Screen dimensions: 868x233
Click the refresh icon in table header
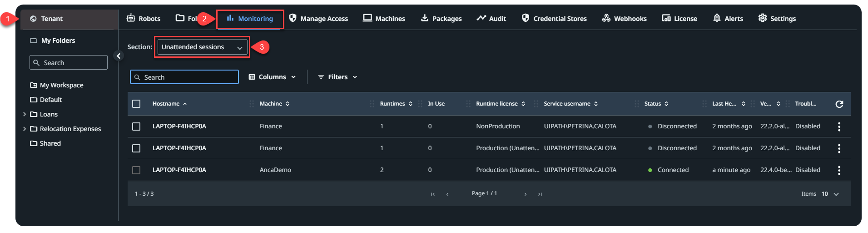coord(839,104)
